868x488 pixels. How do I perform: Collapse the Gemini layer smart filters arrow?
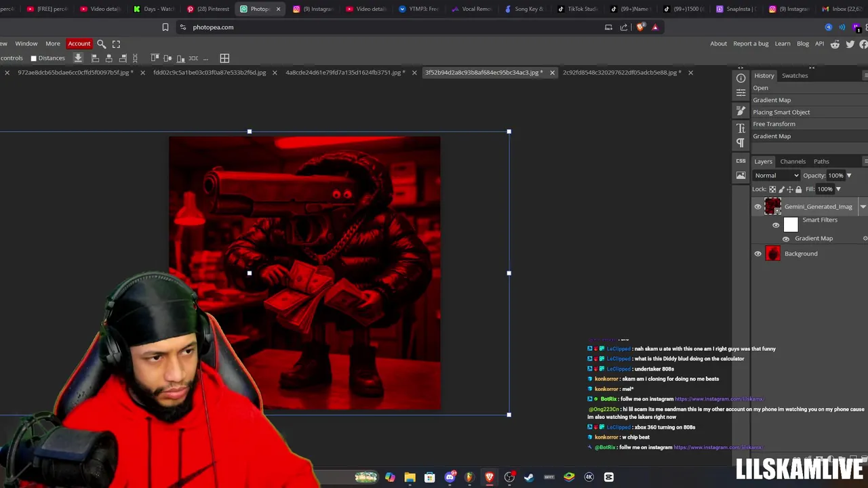(x=863, y=207)
